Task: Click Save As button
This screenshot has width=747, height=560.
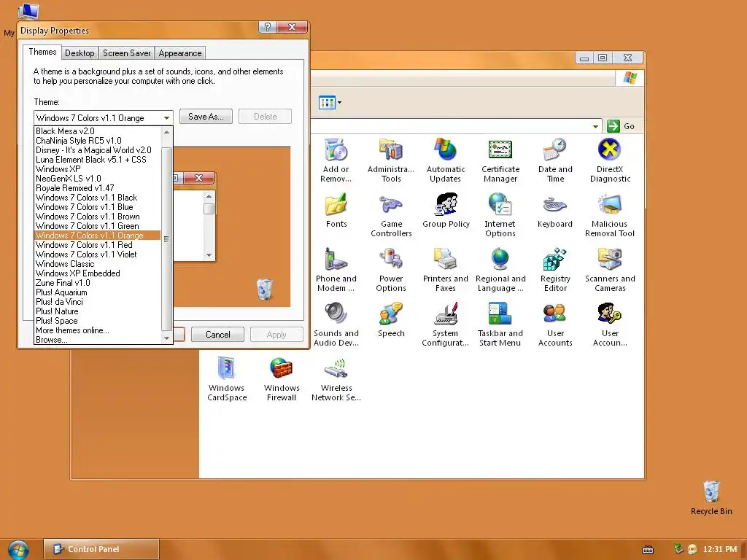Action: click(x=206, y=117)
